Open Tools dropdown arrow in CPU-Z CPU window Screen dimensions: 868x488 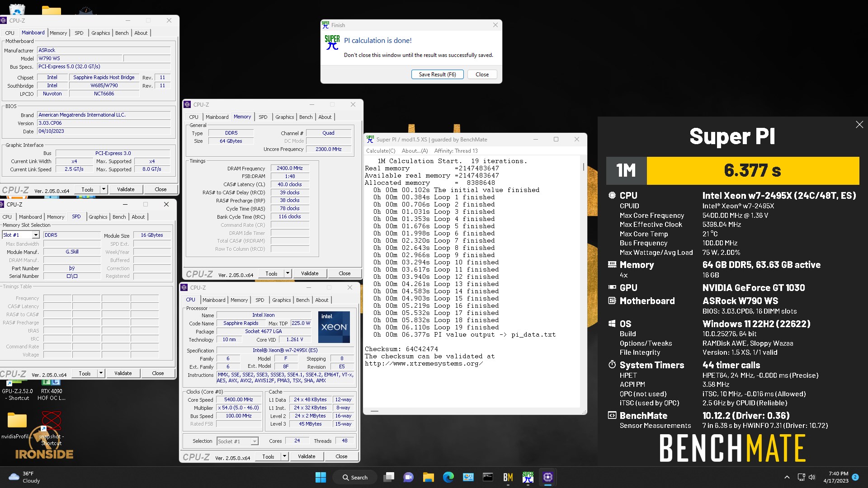pos(284,456)
